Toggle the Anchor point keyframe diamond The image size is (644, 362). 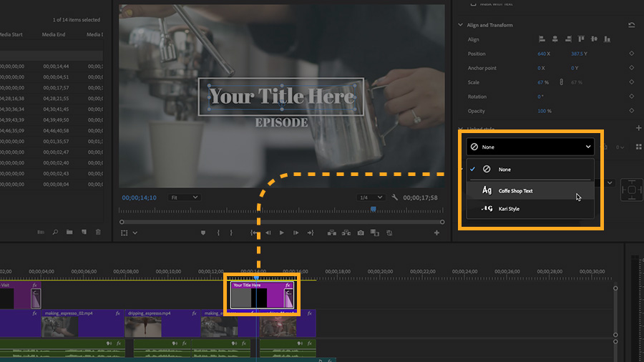pos(632,68)
